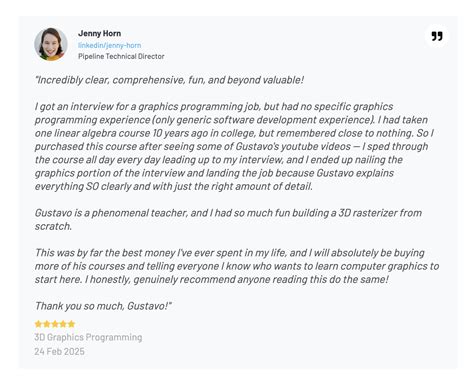Open Jenny Horn's profile photo

51,44
